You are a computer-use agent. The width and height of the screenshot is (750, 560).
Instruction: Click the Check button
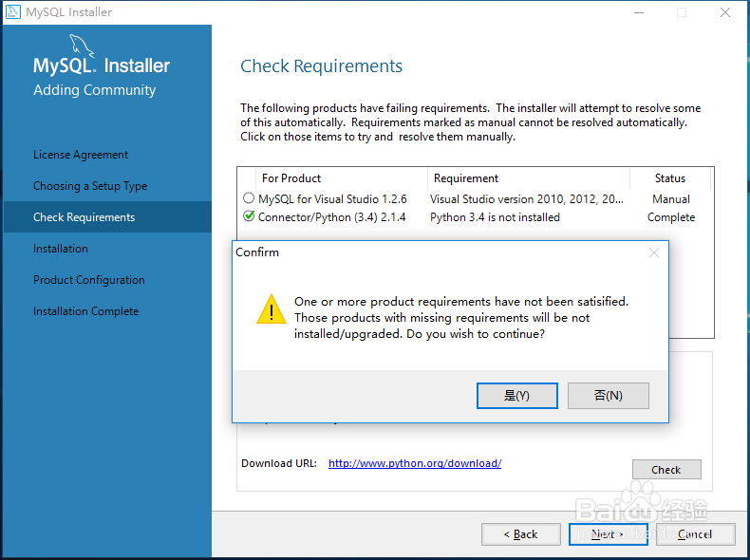(x=666, y=470)
